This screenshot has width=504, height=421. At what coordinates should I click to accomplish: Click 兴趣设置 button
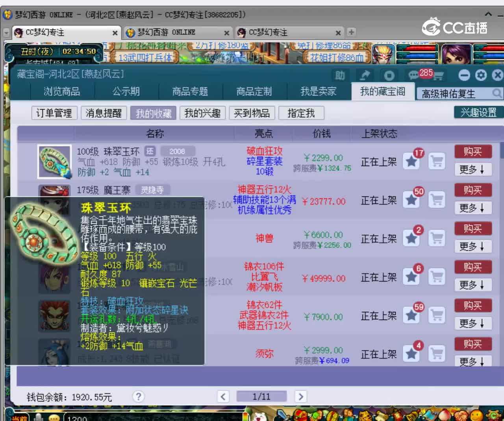(478, 112)
